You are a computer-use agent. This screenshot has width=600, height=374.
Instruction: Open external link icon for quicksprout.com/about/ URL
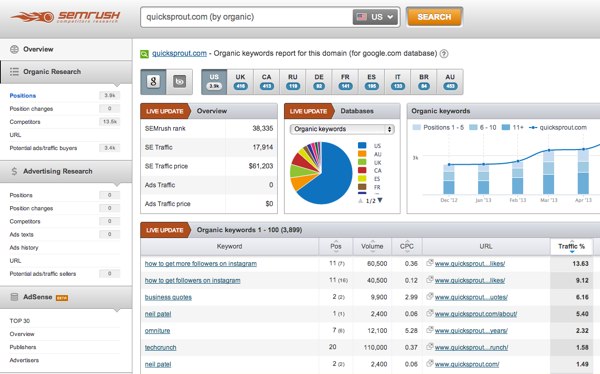[430, 313]
